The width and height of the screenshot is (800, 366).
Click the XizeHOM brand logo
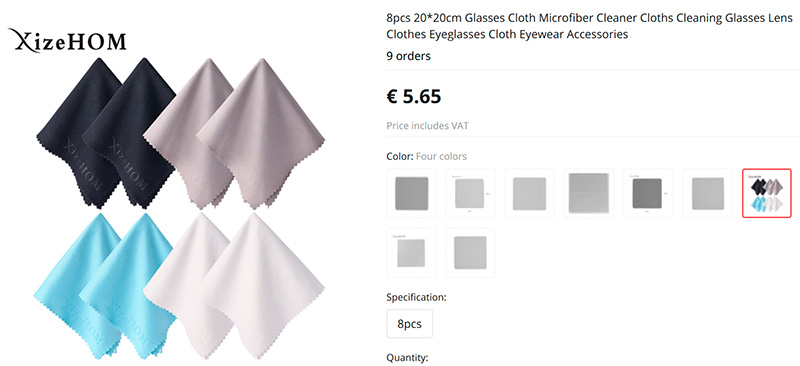(x=67, y=40)
